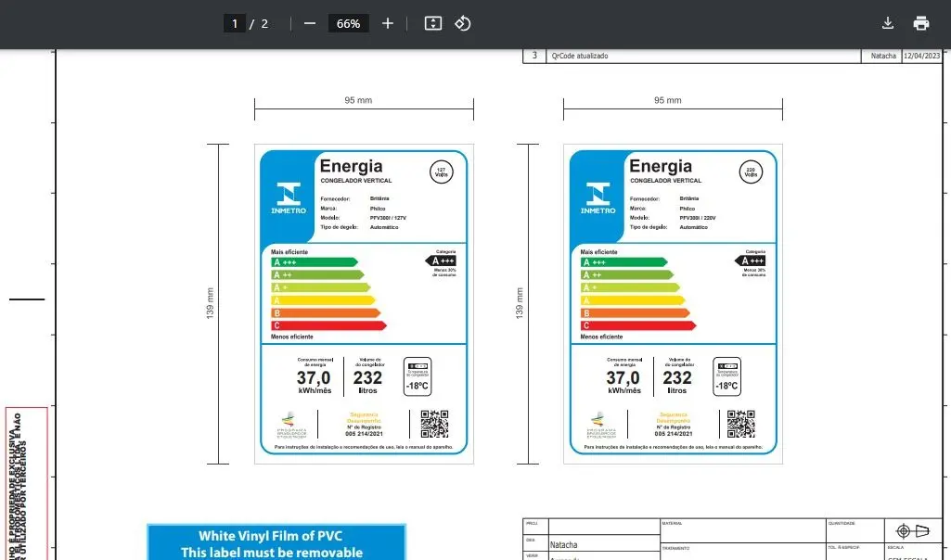Screen dimensions: 951x560
Task: Click '005 214/2021' registration on left label
Action: (x=364, y=434)
